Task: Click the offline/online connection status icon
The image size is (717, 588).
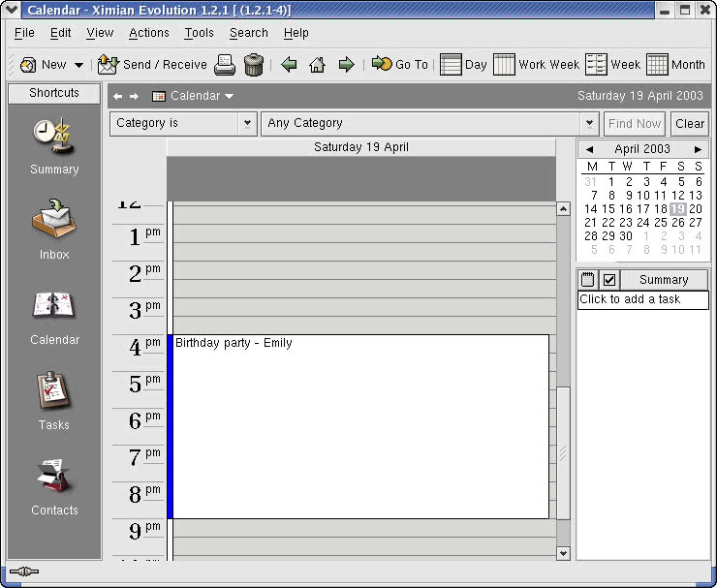Action: click(24, 572)
